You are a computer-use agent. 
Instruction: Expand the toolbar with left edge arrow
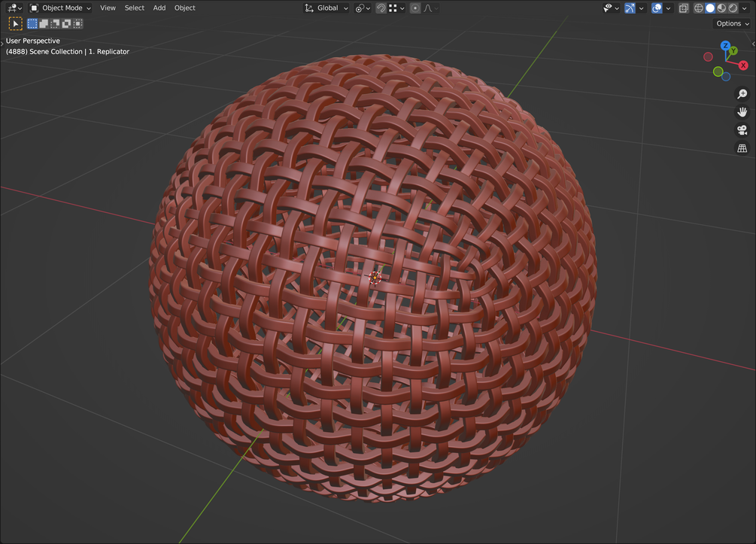[2, 44]
